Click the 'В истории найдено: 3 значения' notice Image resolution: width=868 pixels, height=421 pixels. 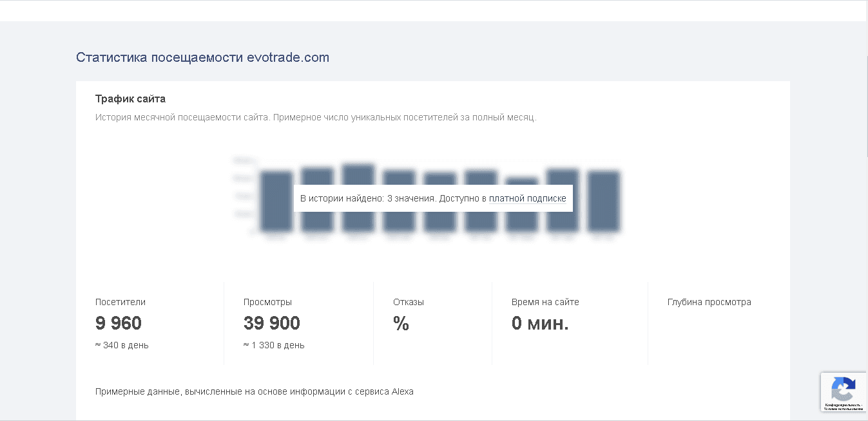coord(367,199)
